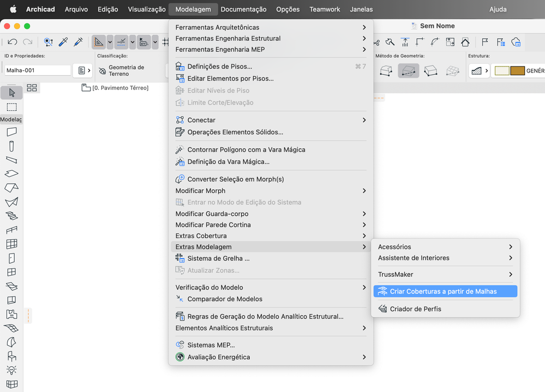Select the Column tool in toolbox

click(x=11, y=146)
